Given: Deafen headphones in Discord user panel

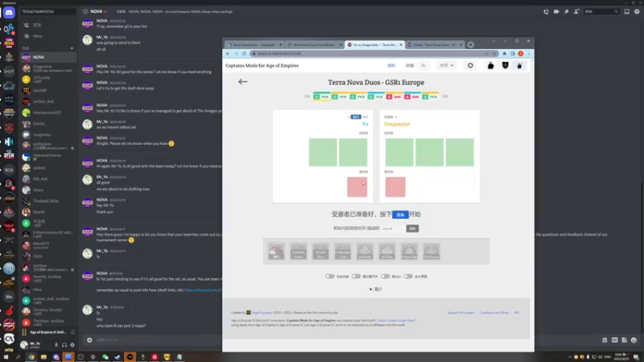Looking at the screenshot, I should [64, 345].
